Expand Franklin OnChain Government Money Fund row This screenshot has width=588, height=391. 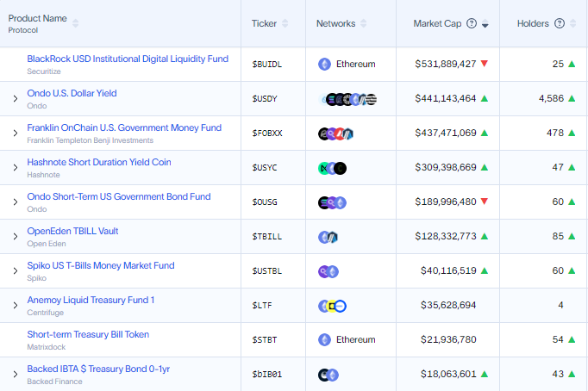coord(15,133)
